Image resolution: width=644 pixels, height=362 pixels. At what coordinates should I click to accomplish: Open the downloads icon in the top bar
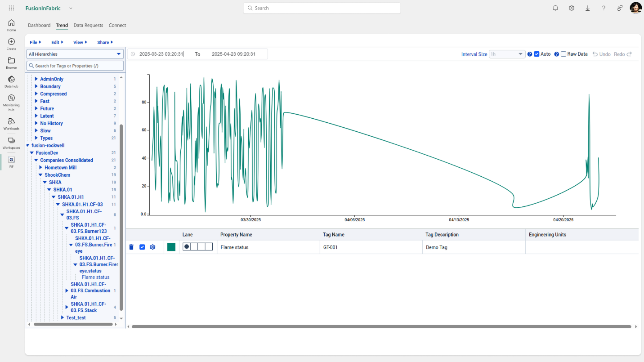click(587, 8)
